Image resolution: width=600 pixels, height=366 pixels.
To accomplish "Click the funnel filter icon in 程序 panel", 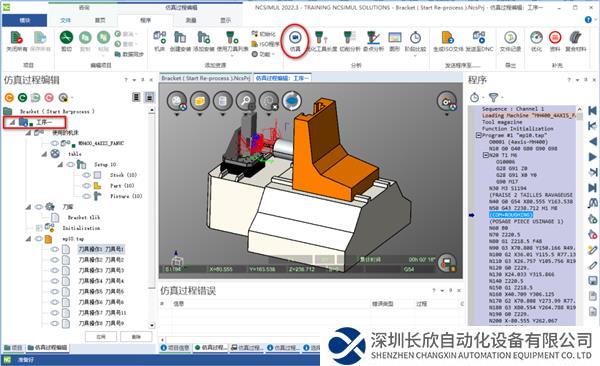I will 494,97.
